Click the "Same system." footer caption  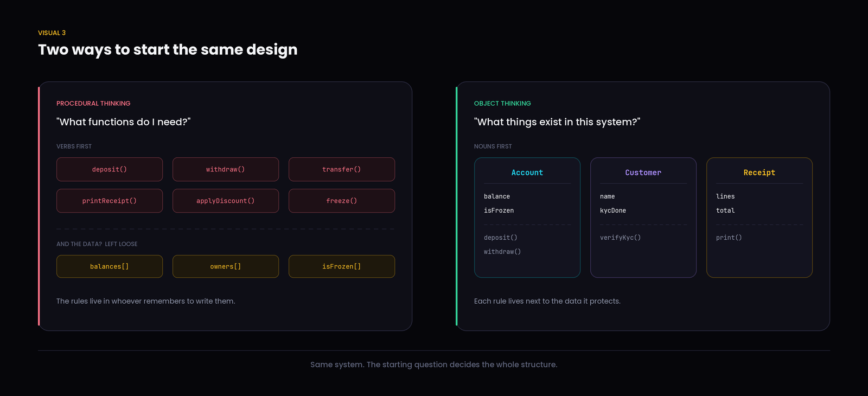434,365
